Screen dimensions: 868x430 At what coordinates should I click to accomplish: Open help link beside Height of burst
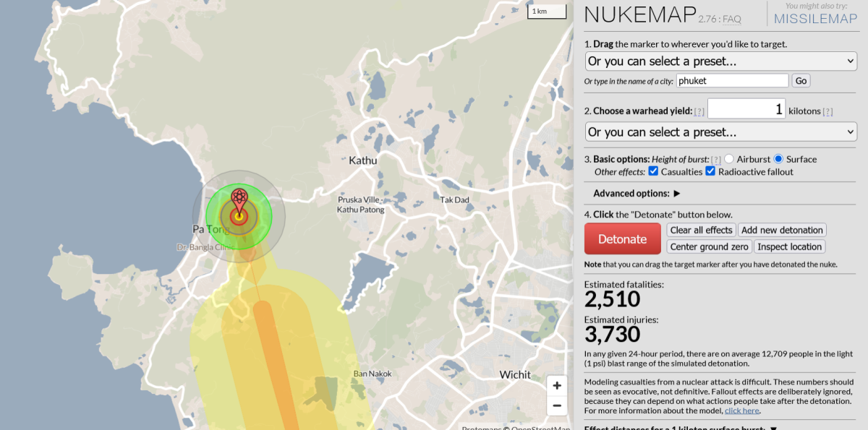[715, 159]
